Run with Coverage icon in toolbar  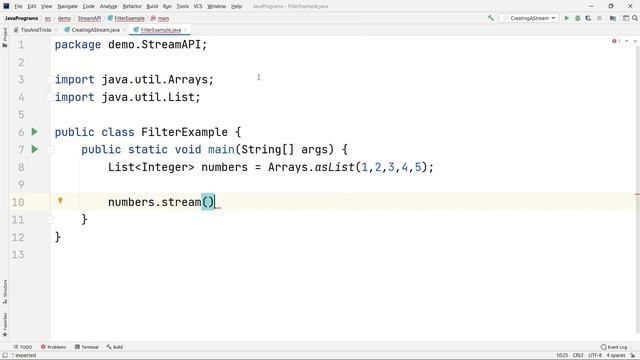(x=588, y=18)
